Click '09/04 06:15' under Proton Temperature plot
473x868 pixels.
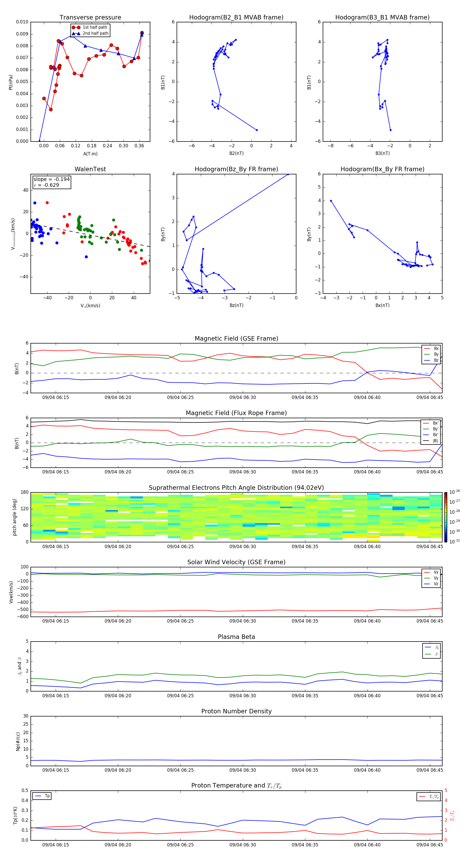pos(55,845)
